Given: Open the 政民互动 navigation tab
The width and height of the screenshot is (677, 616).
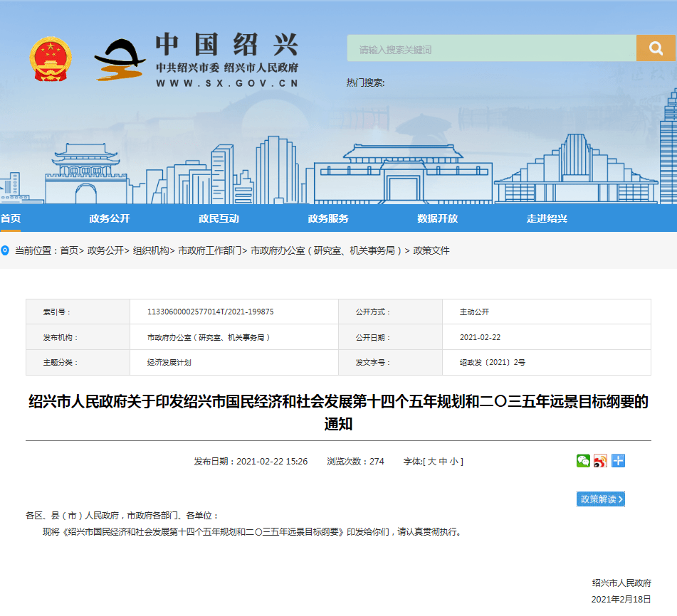Looking at the screenshot, I should (219, 218).
